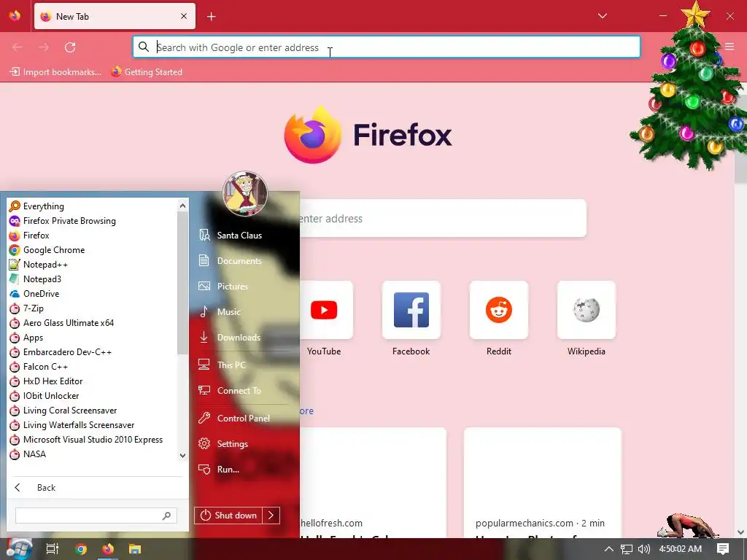Click the new tab page search field
This screenshot has width=747, height=560.
(443, 219)
